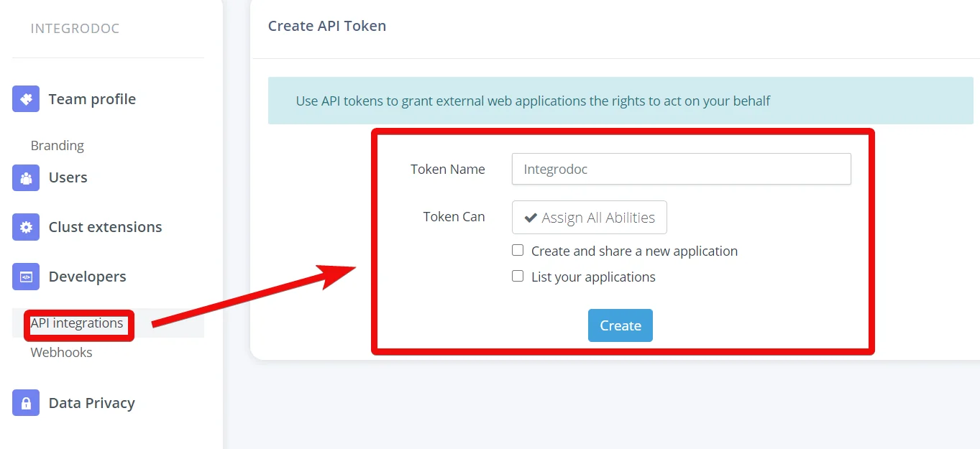Check the List your applications box
The height and width of the screenshot is (449, 980).
[x=518, y=276]
